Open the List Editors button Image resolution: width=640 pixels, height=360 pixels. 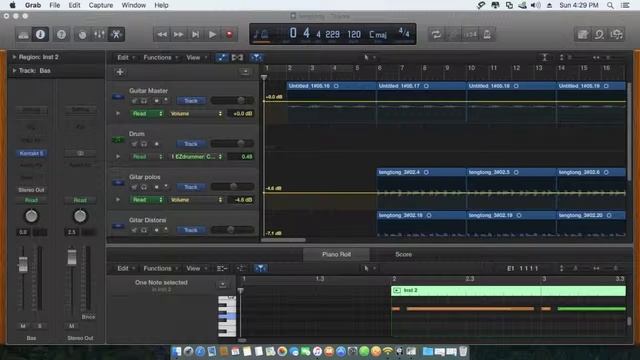(582, 35)
